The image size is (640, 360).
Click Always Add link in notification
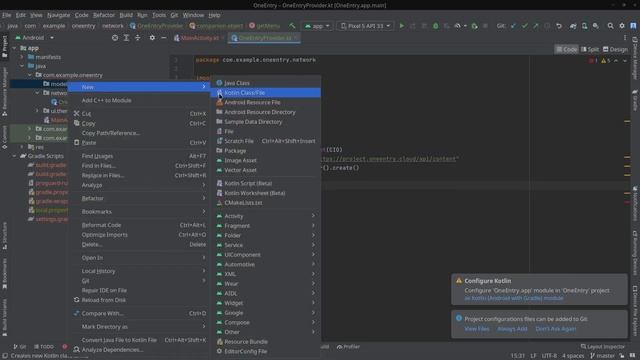pos(512,329)
